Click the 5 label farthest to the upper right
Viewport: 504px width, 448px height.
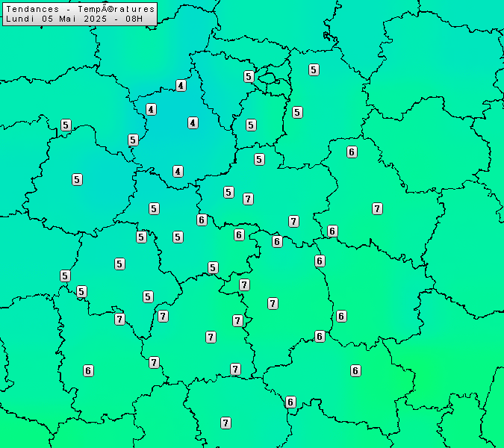pos(314,69)
